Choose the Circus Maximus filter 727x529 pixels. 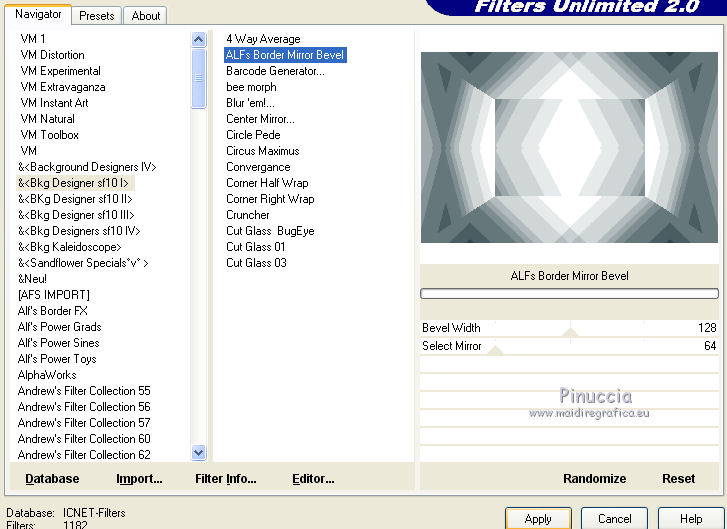pos(262,151)
